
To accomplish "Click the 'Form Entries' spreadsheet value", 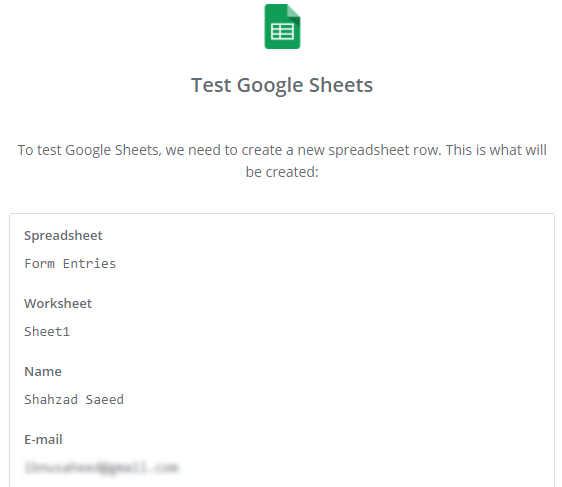I will tap(70, 264).
